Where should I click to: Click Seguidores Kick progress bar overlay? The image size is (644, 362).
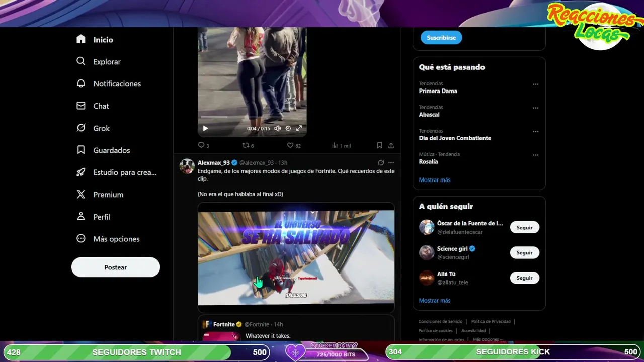coord(513,352)
